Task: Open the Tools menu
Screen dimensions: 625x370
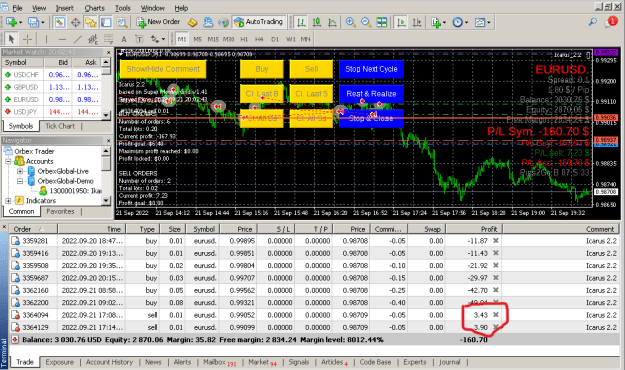Action: pos(123,8)
